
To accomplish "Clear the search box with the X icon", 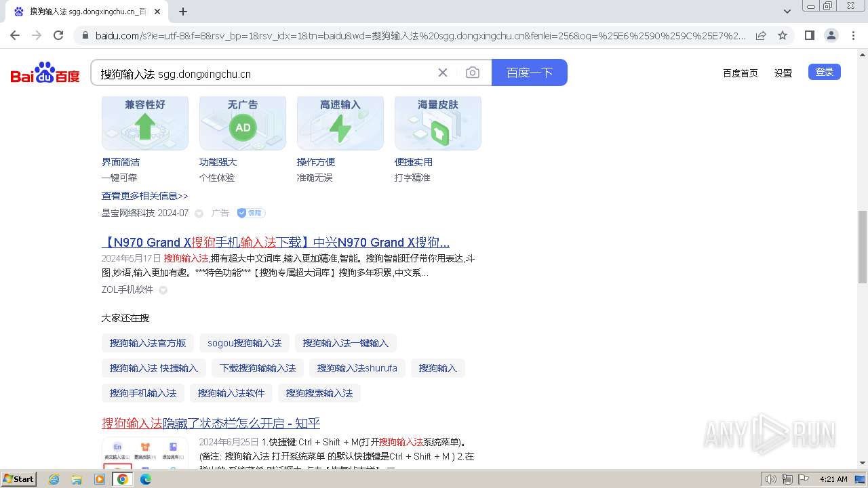I will [443, 73].
